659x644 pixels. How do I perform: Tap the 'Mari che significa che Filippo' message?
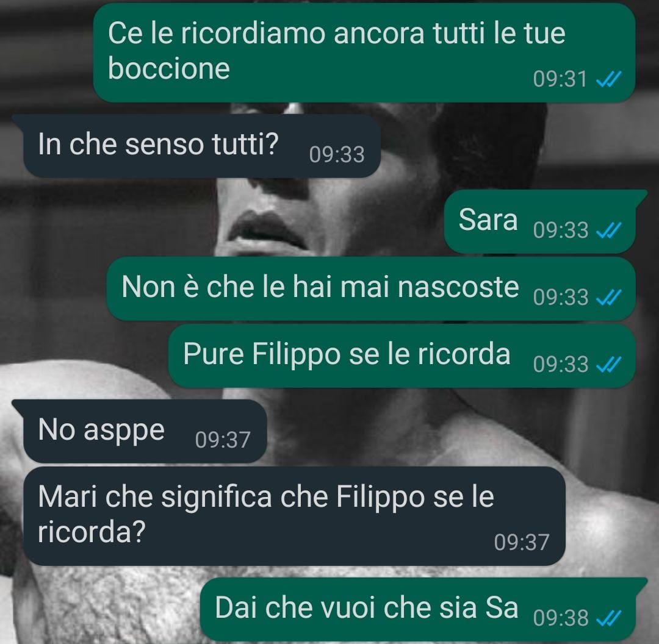point(294,516)
